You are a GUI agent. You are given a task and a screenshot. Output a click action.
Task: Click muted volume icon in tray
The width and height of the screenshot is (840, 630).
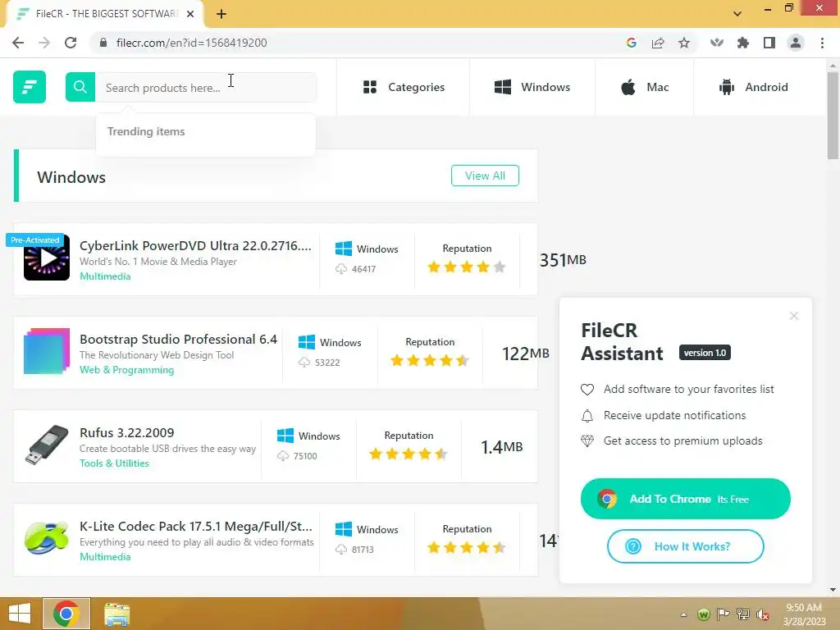[762, 614]
